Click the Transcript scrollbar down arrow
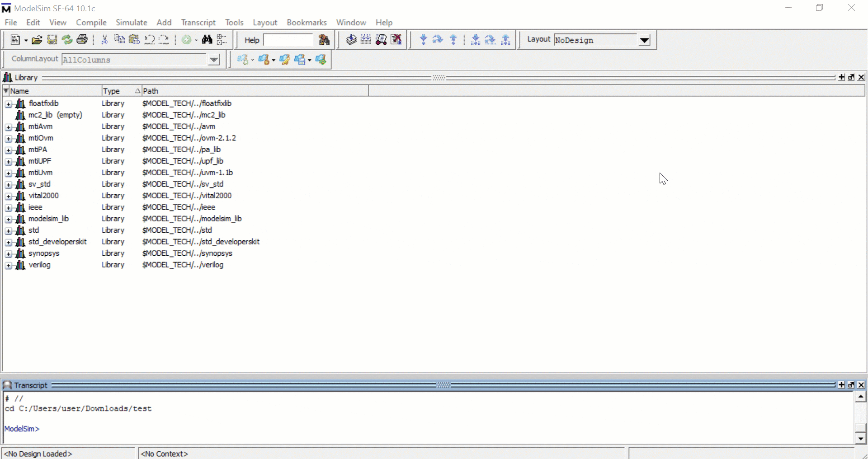The image size is (868, 459). pos(860,438)
